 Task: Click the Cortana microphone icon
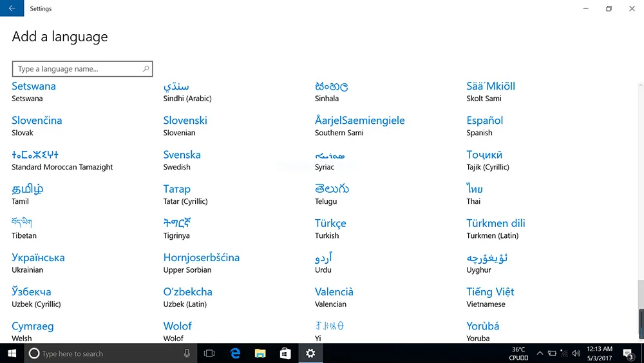[187, 353]
